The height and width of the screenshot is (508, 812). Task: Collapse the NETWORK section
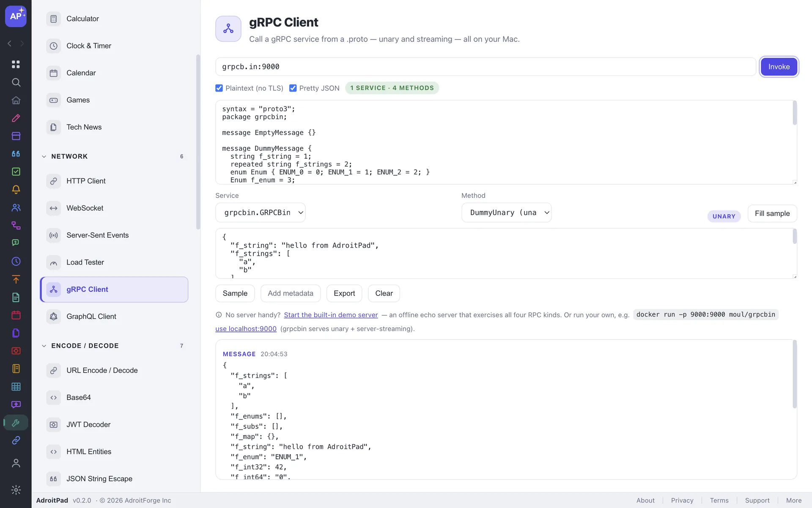click(44, 157)
